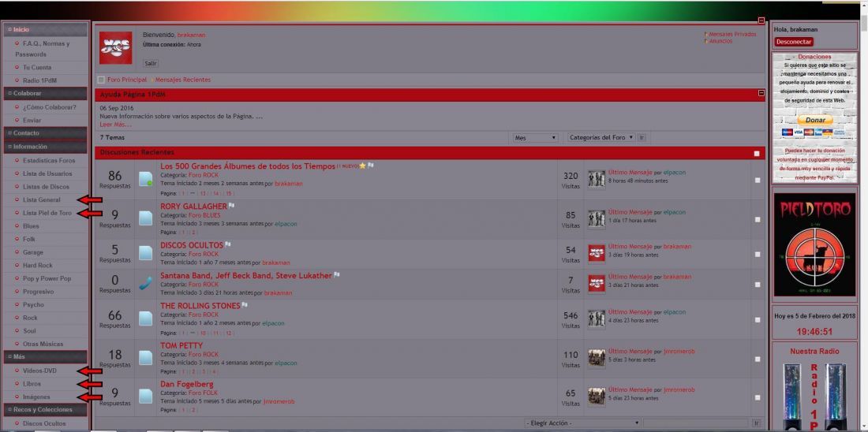The height and width of the screenshot is (432, 868).
Task: Open jmromerob avatar in Dan Fogelberg row
Action: [x=597, y=396]
